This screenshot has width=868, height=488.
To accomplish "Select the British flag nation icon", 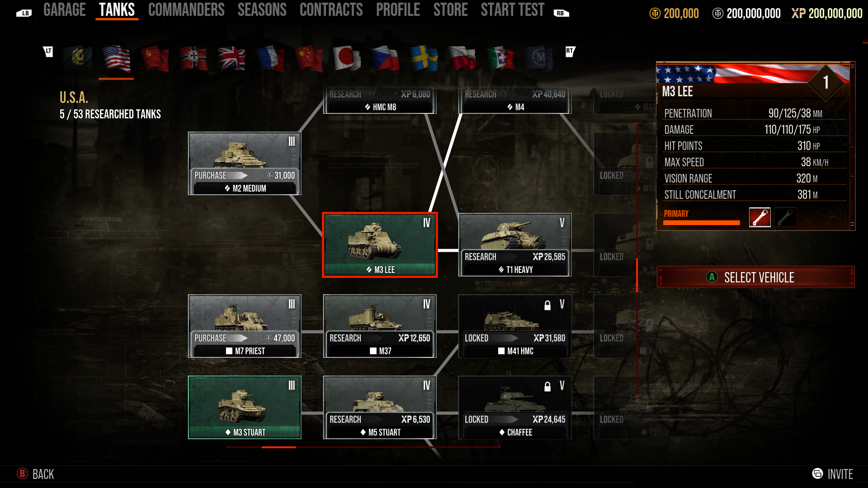I will click(x=231, y=57).
